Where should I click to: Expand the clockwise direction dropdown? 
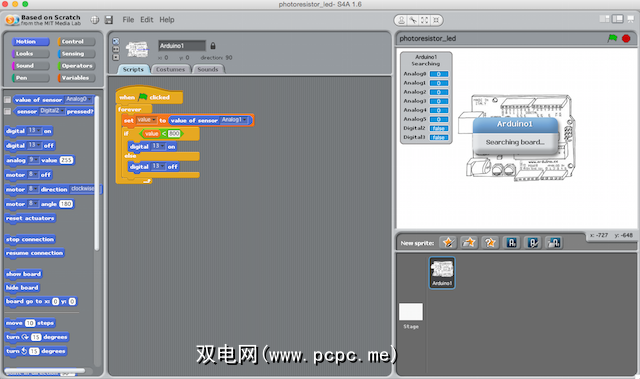click(84, 189)
